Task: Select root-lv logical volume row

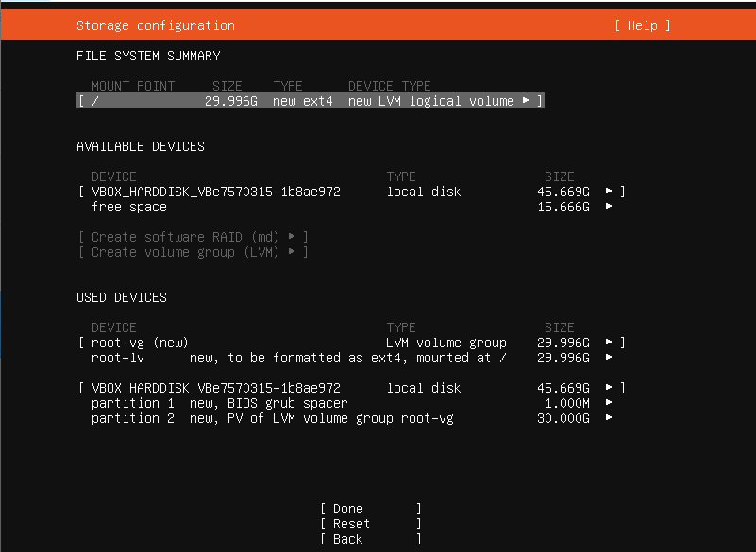Action: [352, 358]
